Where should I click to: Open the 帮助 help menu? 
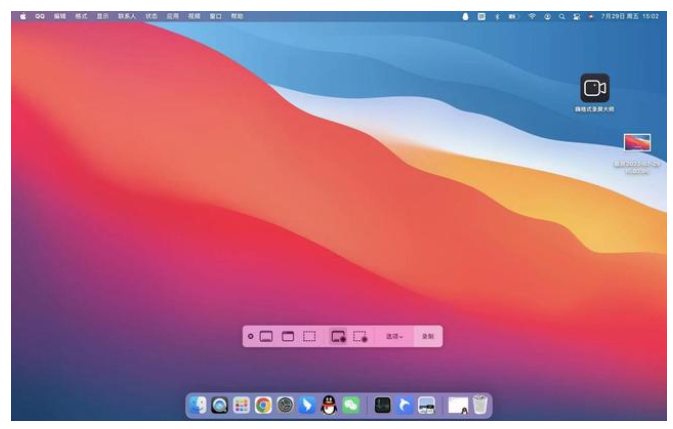pos(237,17)
